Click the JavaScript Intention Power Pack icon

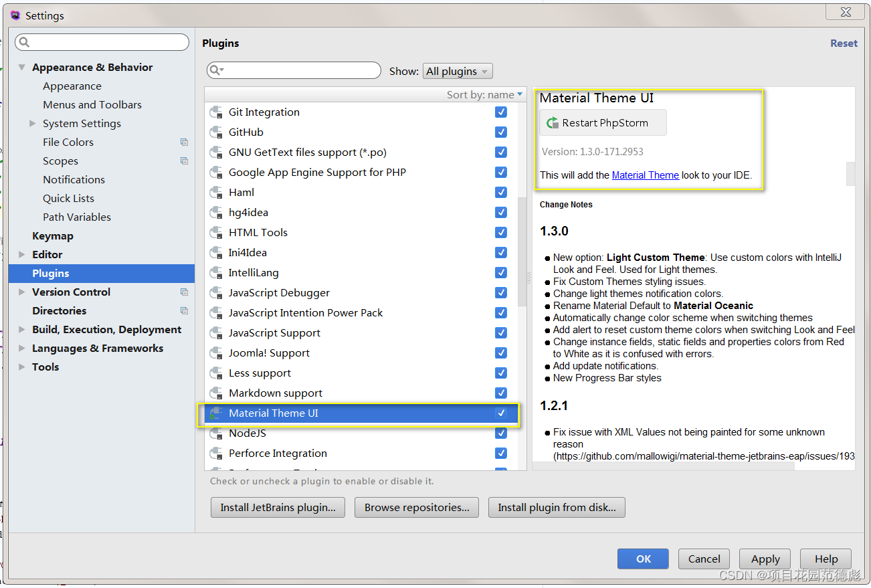[216, 313]
